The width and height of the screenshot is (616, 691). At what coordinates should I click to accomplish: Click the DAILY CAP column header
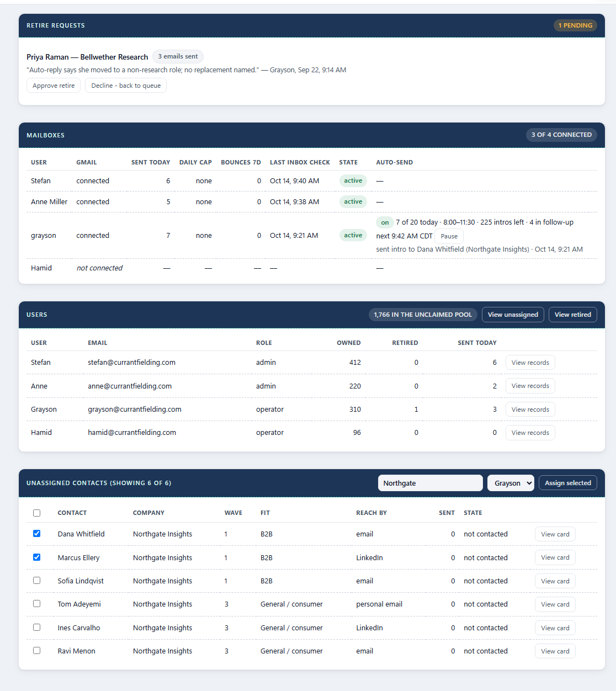coord(195,162)
